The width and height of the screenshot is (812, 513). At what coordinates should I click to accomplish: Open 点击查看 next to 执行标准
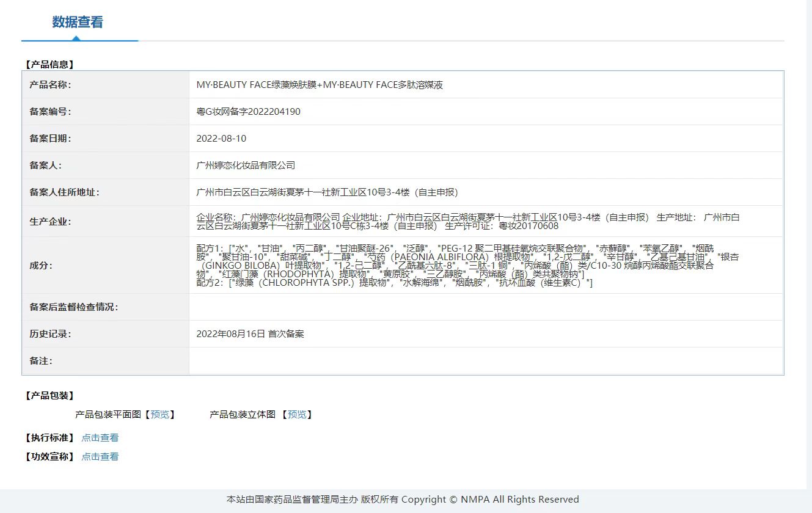click(x=100, y=438)
